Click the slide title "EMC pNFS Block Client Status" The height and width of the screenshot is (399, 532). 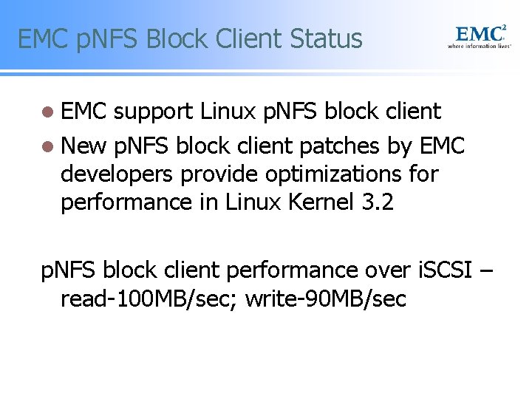tap(190, 39)
